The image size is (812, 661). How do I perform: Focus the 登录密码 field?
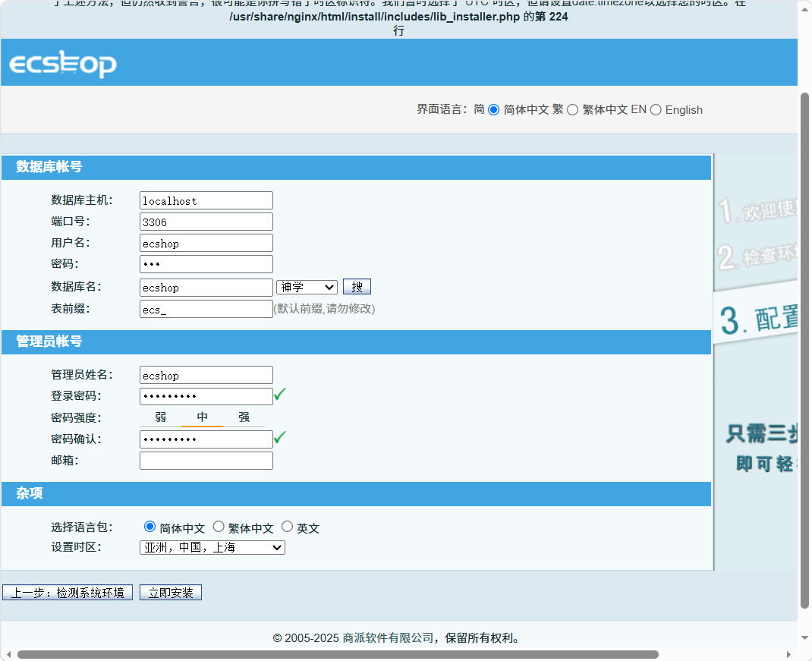(x=206, y=396)
